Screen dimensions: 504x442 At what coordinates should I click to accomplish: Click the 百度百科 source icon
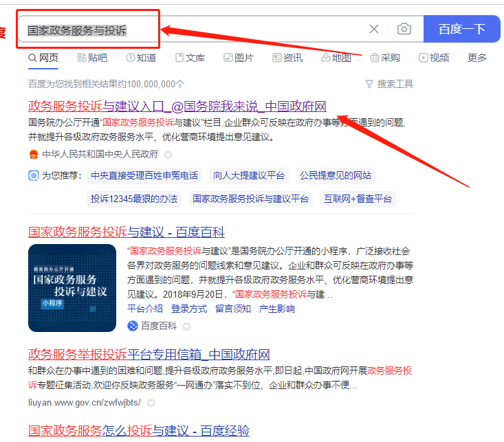(133, 325)
